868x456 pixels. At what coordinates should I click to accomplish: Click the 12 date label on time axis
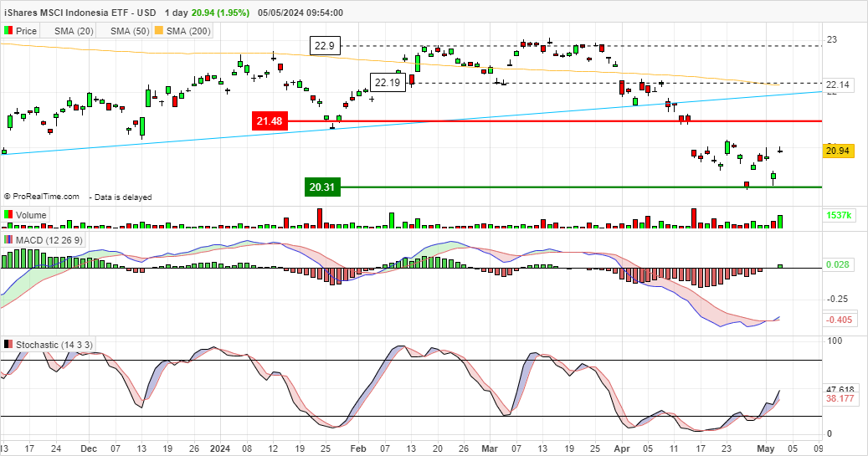[274, 448]
